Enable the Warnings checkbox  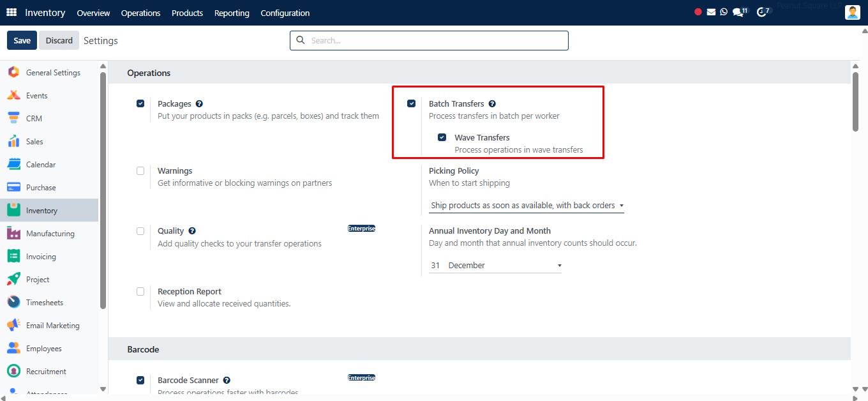tap(140, 170)
